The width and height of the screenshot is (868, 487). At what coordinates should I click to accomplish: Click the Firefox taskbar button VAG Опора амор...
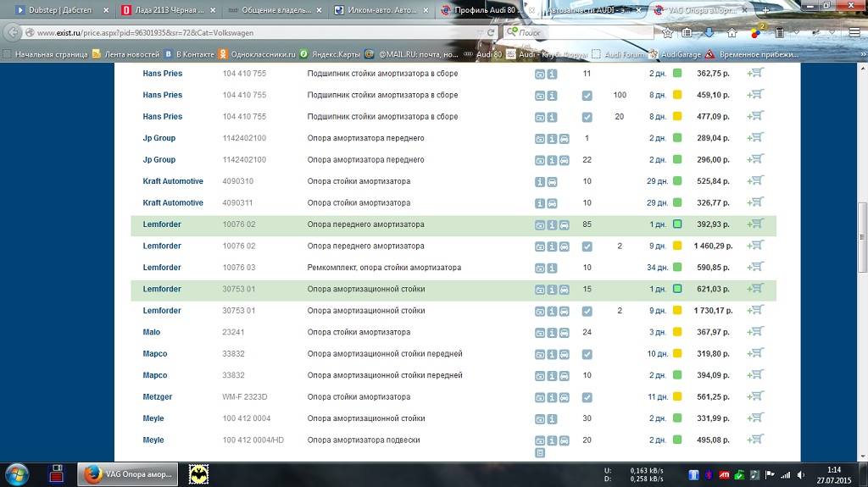click(127, 474)
